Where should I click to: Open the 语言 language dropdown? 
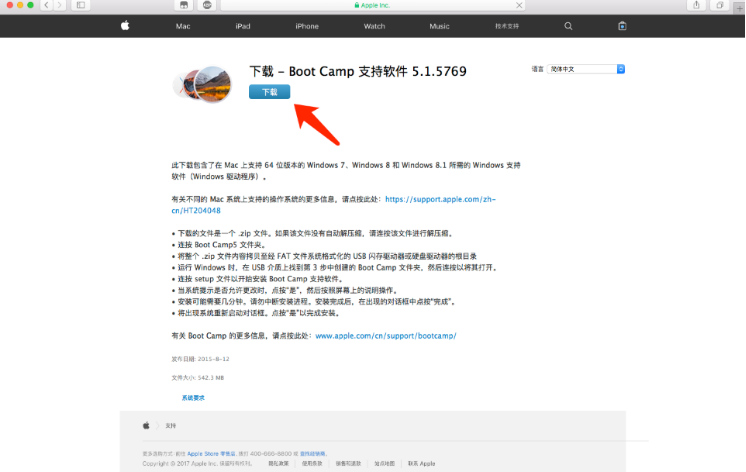(x=589, y=69)
